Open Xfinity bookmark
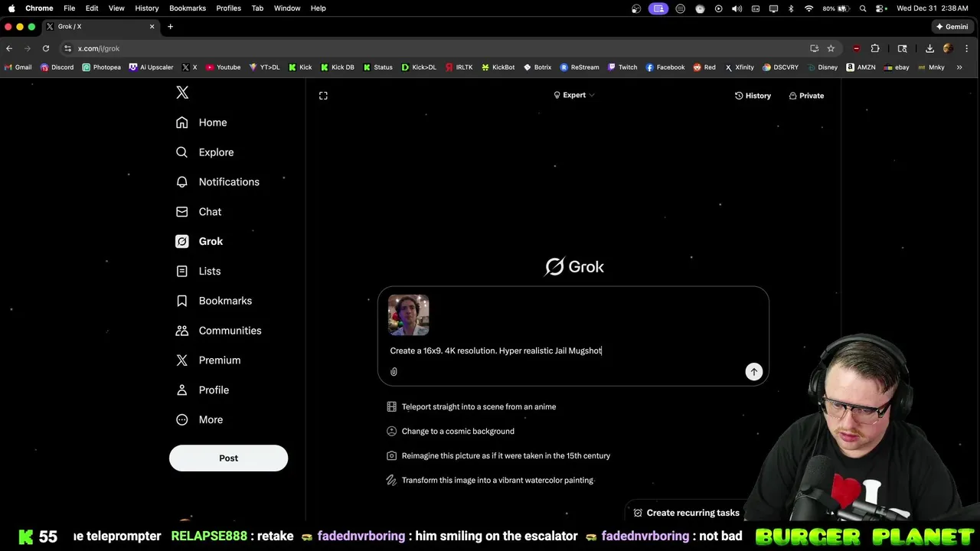Viewport: 980px width, 551px height. coord(740,67)
